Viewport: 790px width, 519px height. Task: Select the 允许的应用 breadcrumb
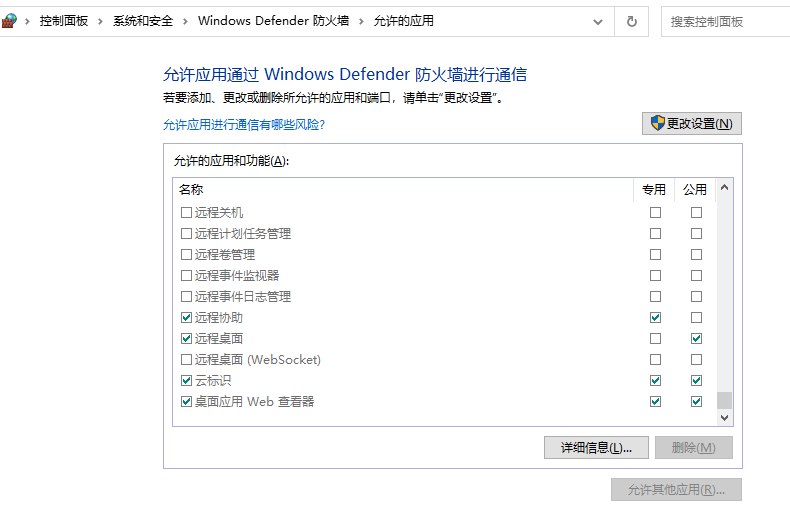click(404, 21)
